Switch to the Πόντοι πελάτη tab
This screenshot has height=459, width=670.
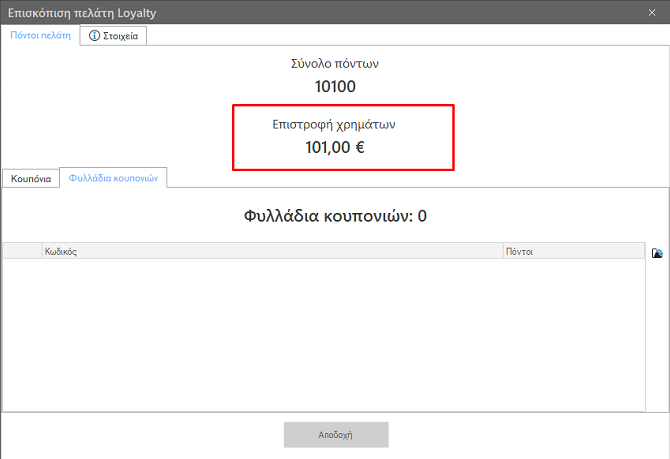(x=41, y=35)
